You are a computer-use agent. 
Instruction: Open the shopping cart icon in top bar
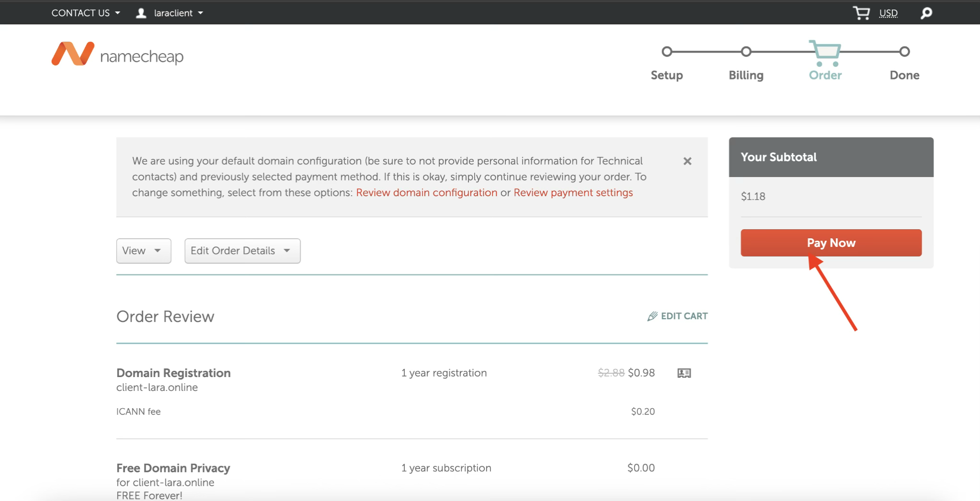coord(861,13)
